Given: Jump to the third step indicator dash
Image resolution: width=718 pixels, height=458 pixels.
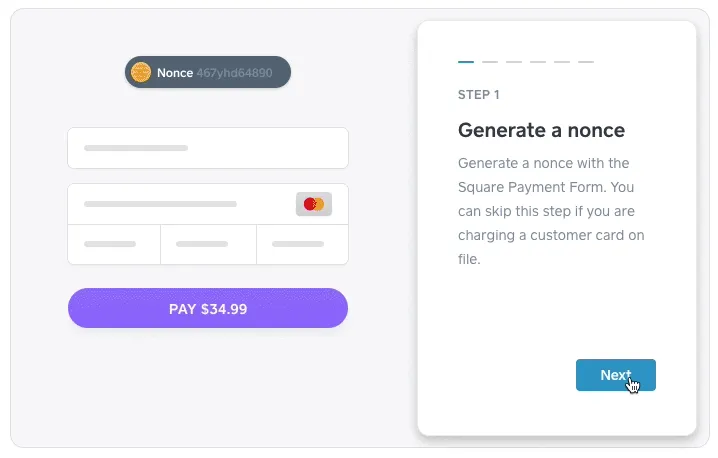Looking at the screenshot, I should click(514, 61).
